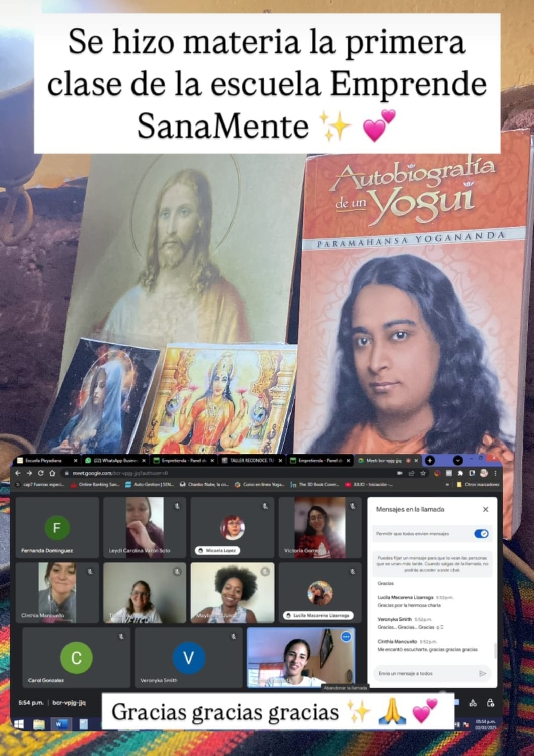
Task: Click the muted mic icon on Leydi's tile
Action: (177, 507)
